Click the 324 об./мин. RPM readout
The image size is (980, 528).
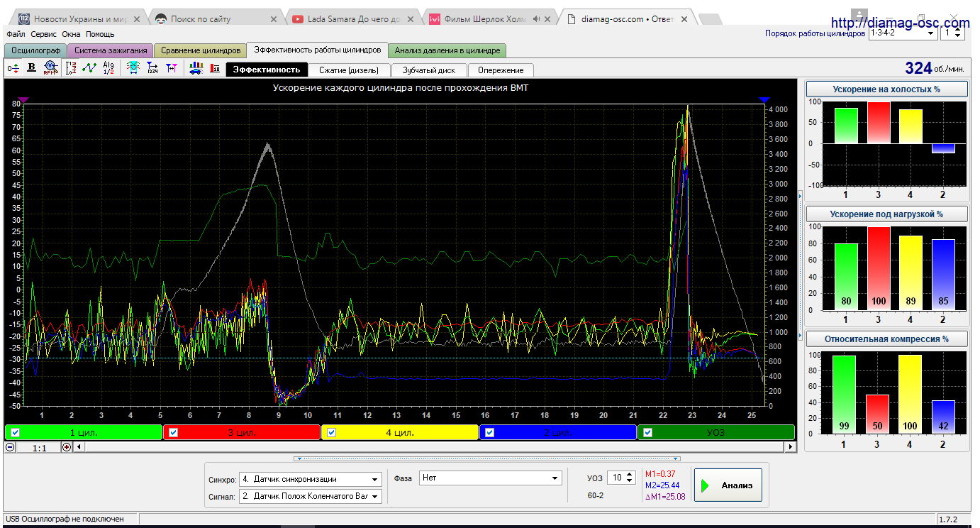coord(935,68)
